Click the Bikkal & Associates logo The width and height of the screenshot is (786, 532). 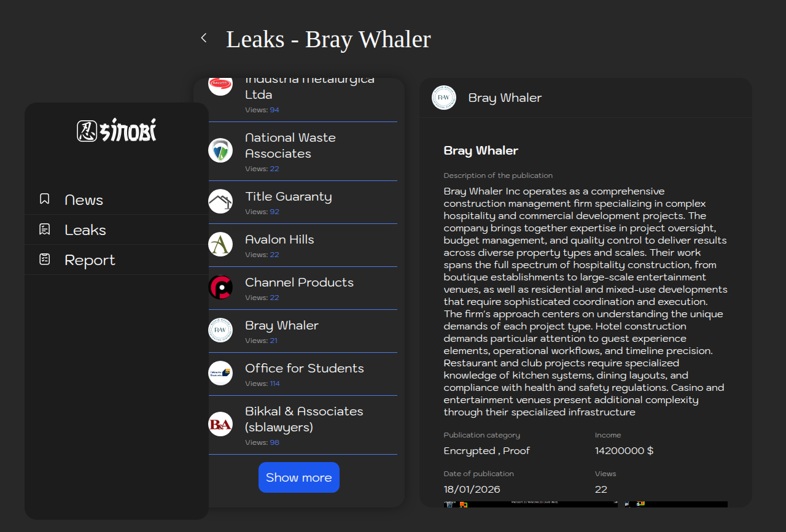click(x=220, y=424)
